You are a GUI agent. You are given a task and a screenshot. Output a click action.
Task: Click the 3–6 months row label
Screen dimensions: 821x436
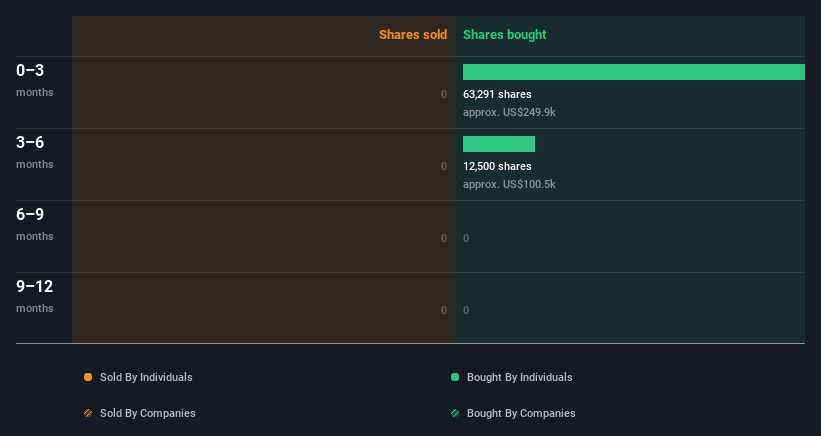click(x=35, y=152)
